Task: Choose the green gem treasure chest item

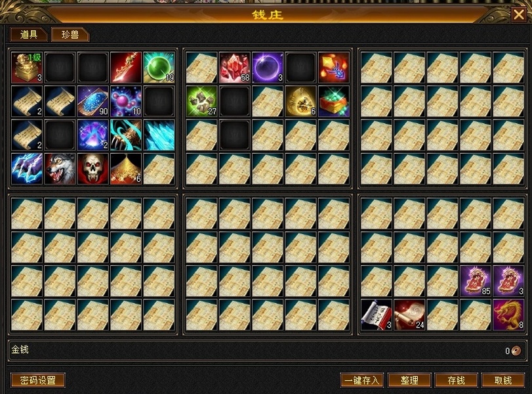Action: 334,101
